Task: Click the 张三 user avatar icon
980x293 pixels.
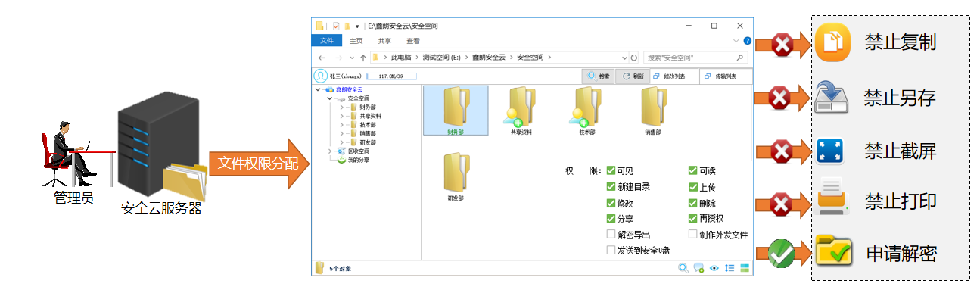Action: tap(321, 76)
